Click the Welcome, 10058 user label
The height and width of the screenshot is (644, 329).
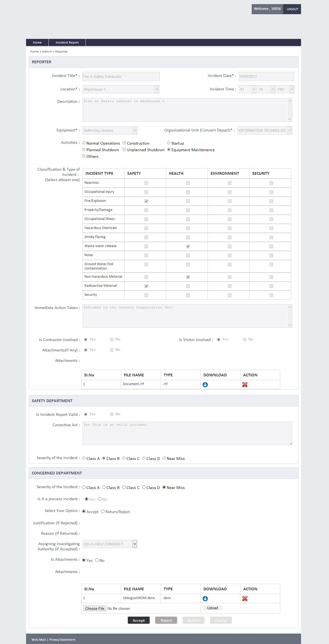pyautogui.click(x=267, y=9)
